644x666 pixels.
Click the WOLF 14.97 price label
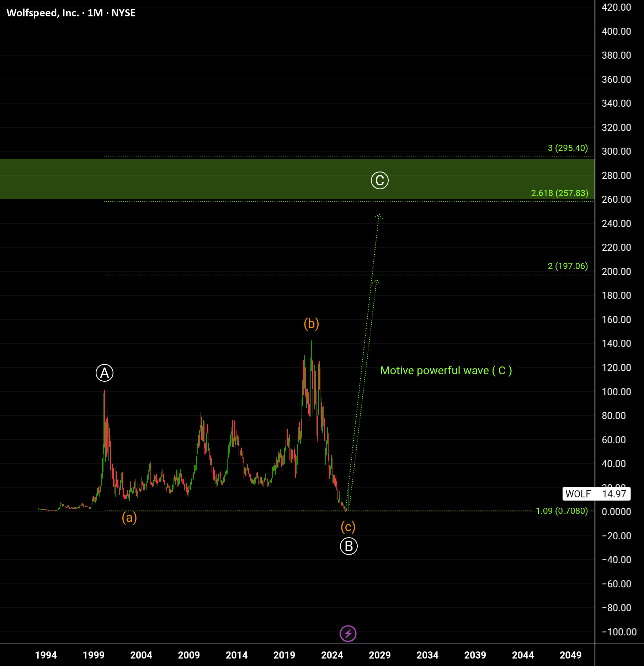(596, 494)
